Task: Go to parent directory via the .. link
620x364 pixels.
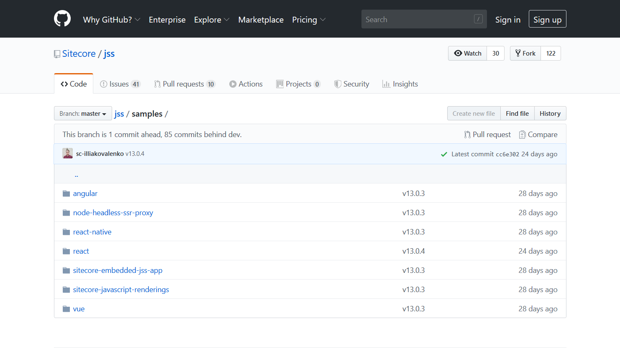Action: click(x=77, y=175)
